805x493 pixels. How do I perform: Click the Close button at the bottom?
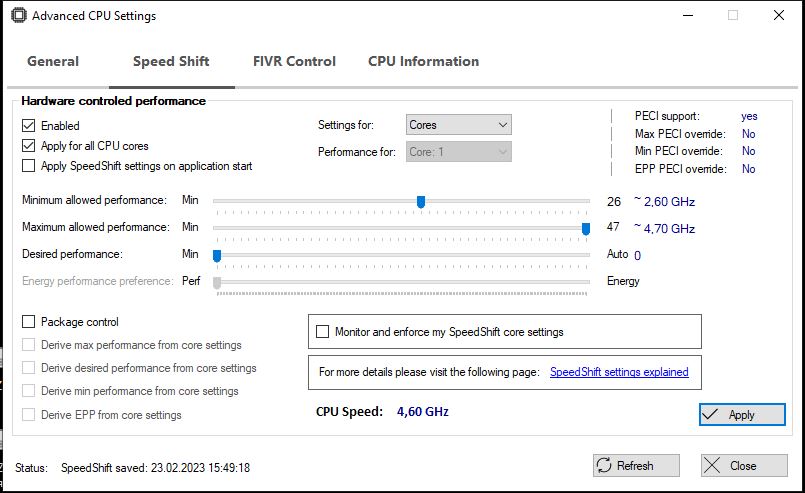[x=743, y=466]
